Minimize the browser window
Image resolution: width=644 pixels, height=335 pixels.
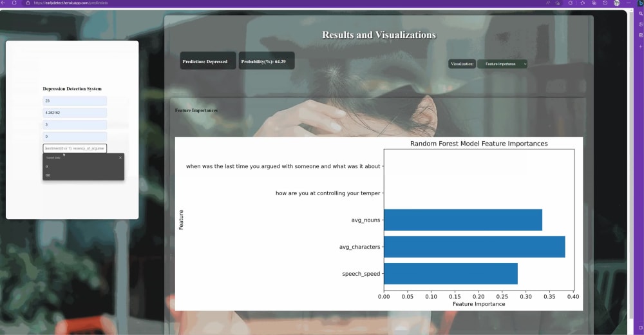coord(629,3)
